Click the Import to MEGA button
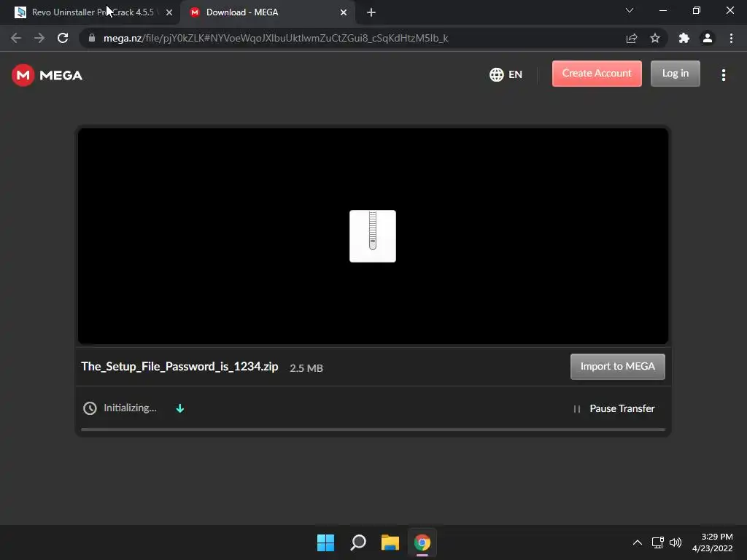 (617, 367)
